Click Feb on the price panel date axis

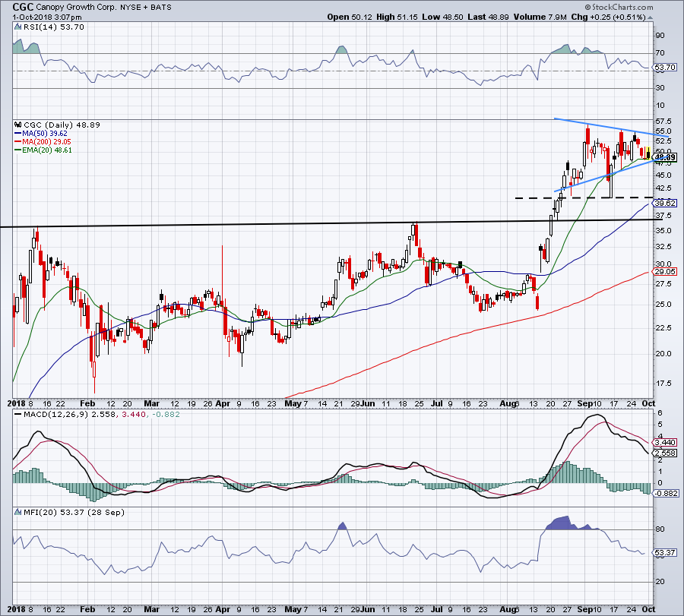[87, 403]
